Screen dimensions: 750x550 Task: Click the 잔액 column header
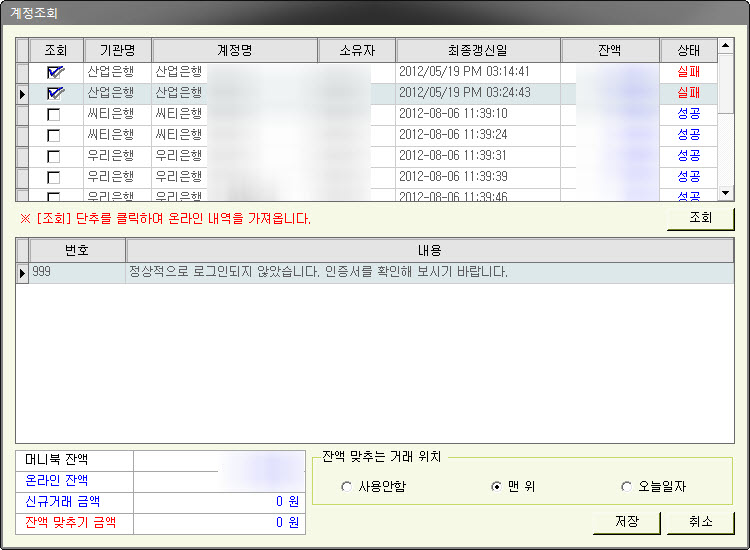coord(610,50)
